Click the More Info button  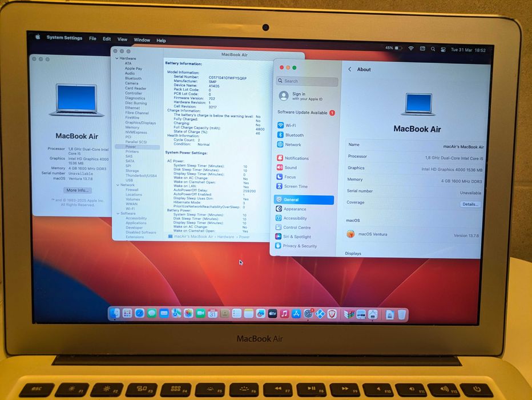78,190
